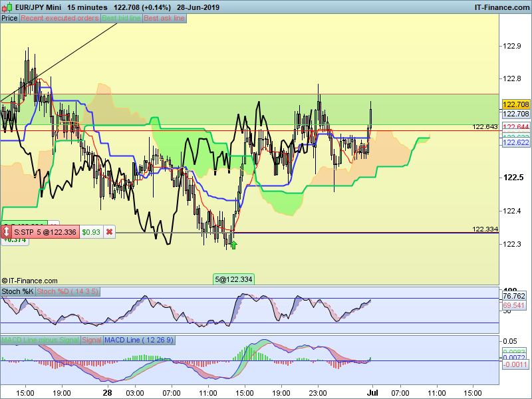Click the $0.93 profit box
532x399 pixels.
[x=91, y=232]
